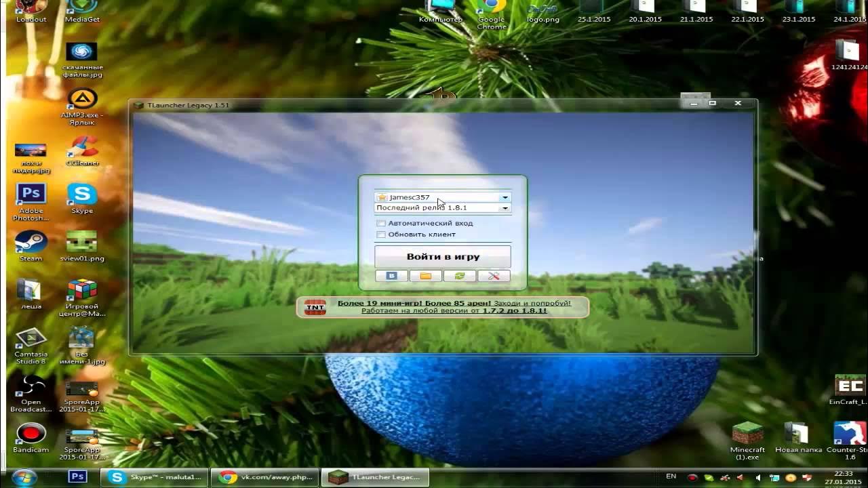Open the game folder icon button

425,276
